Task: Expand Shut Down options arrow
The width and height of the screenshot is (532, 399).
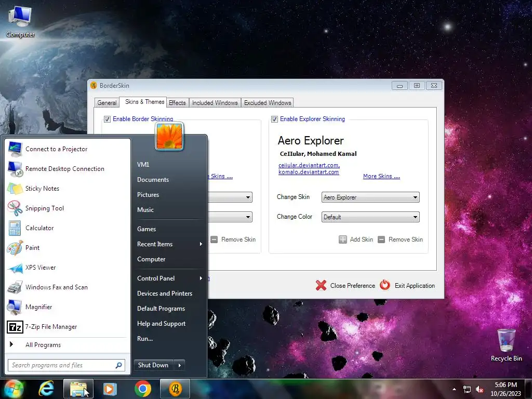Action: coord(179,365)
